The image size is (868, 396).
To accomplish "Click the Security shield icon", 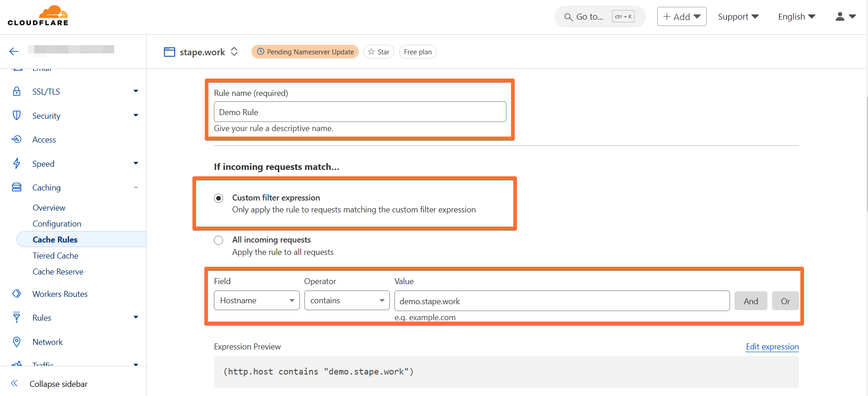I will pos(17,116).
